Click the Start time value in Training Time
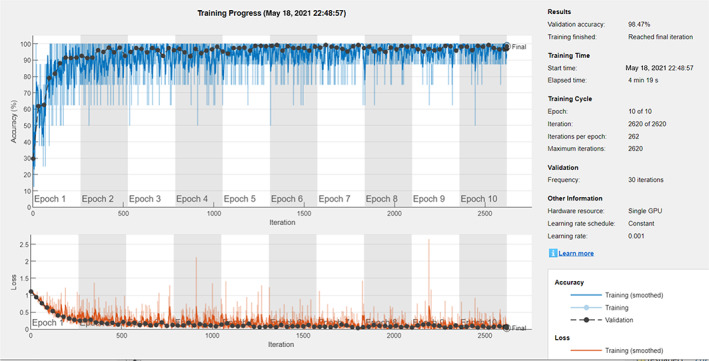This screenshot has height=361, width=709. 659,68
